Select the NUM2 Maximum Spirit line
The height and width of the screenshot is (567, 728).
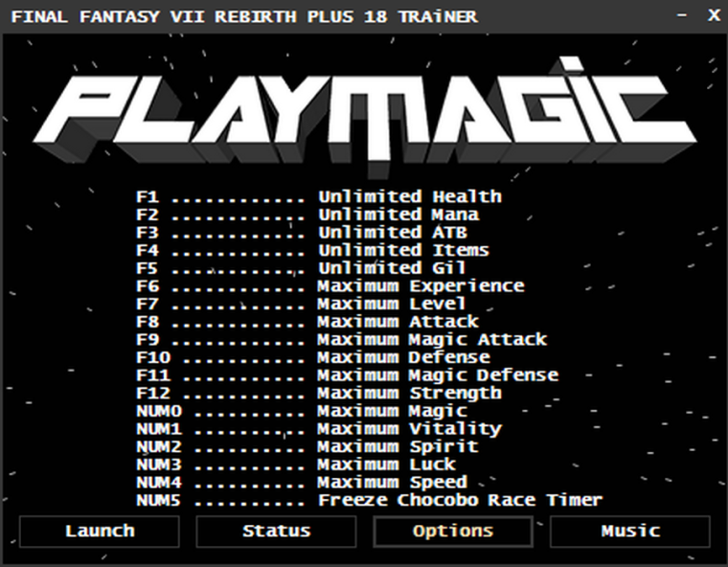307,446
